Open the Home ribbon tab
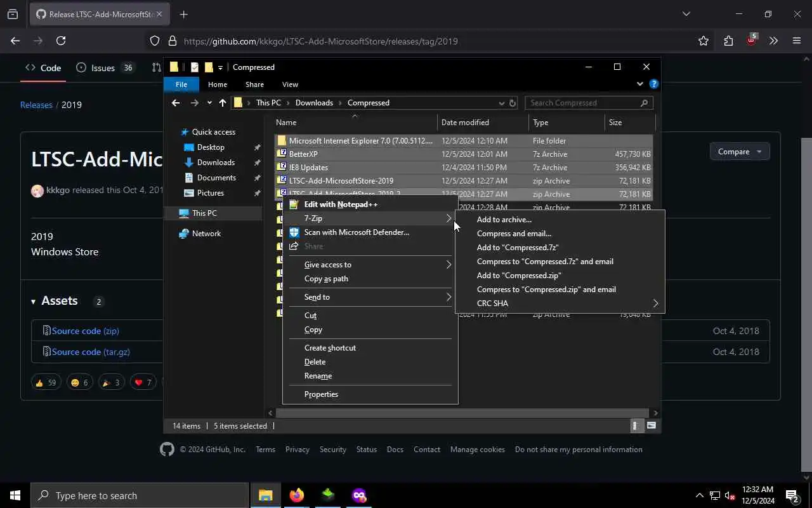812x508 pixels. [218, 84]
